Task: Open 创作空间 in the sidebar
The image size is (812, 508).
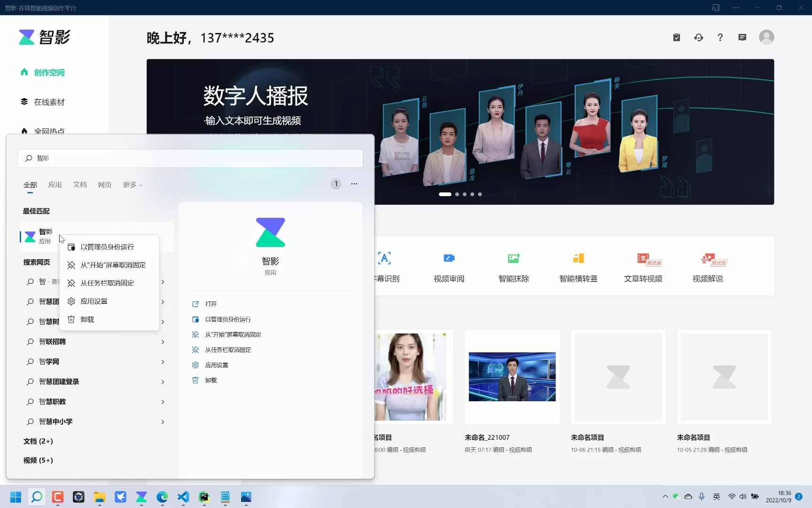Action: tap(42, 72)
